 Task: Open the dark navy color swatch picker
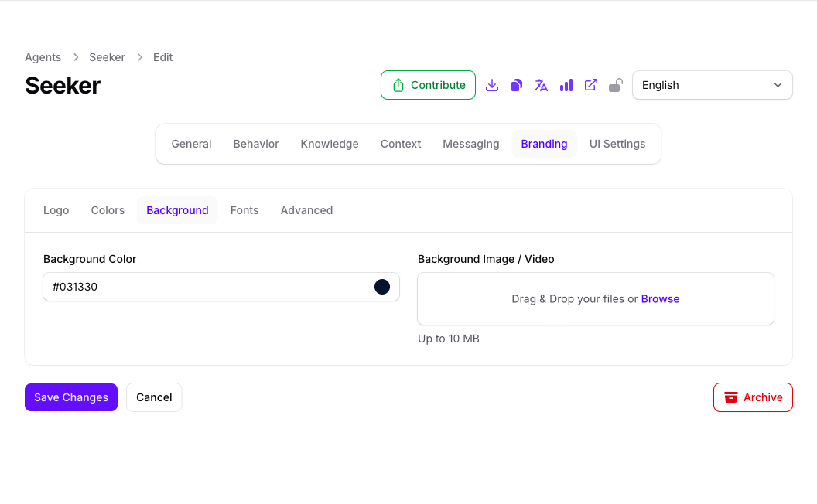click(382, 287)
